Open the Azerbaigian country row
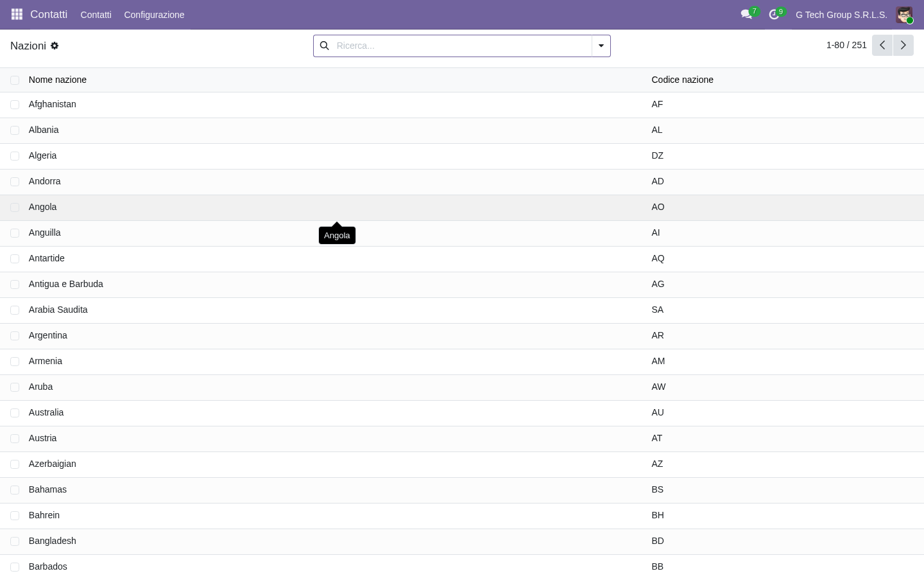The width and height of the screenshot is (924, 578). click(462, 464)
